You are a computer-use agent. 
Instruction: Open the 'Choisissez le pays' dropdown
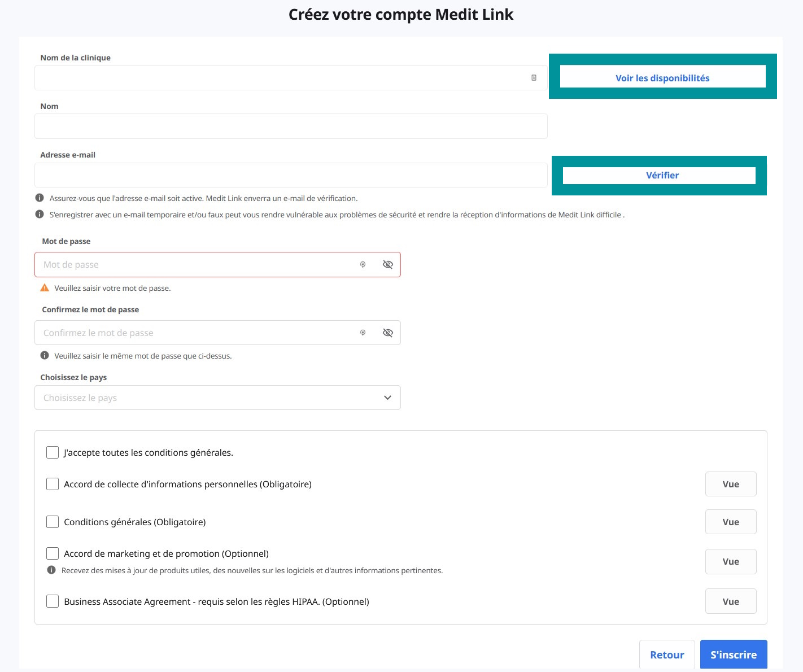[x=217, y=398]
